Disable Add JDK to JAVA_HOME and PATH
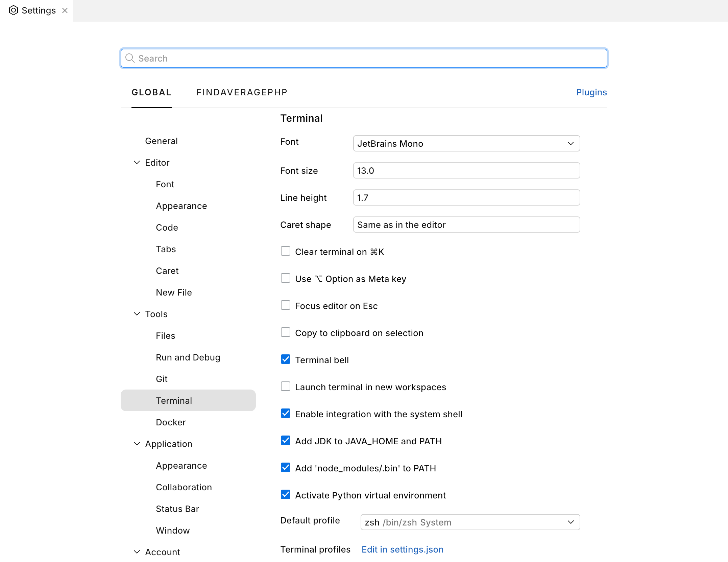This screenshot has height=562, width=728. (x=286, y=440)
